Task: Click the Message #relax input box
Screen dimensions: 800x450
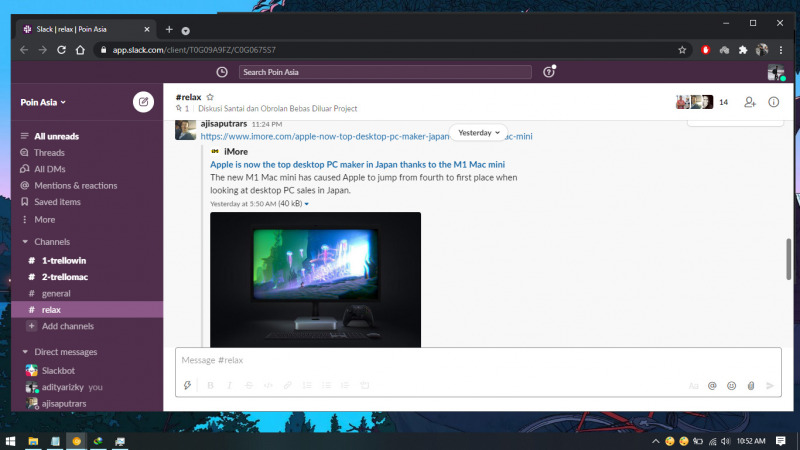Action: 478,360
